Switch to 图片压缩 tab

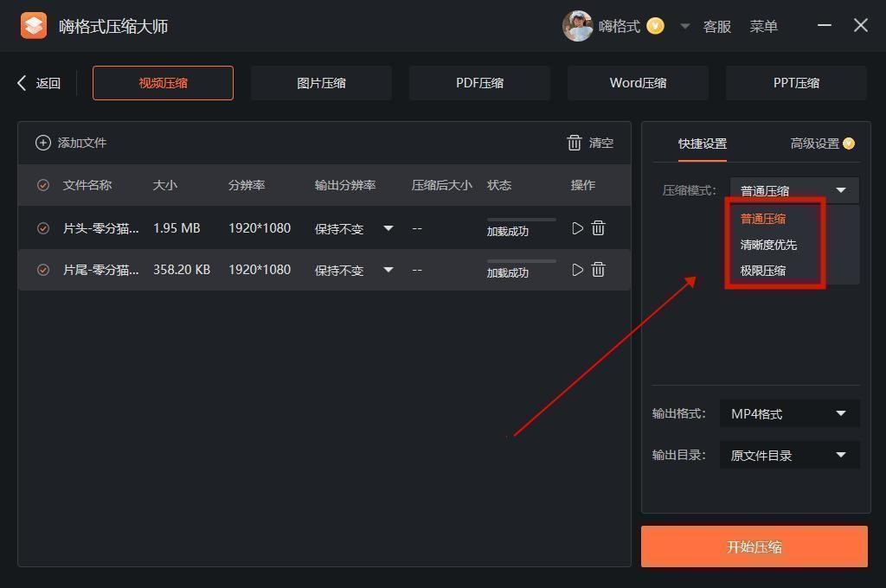click(321, 83)
